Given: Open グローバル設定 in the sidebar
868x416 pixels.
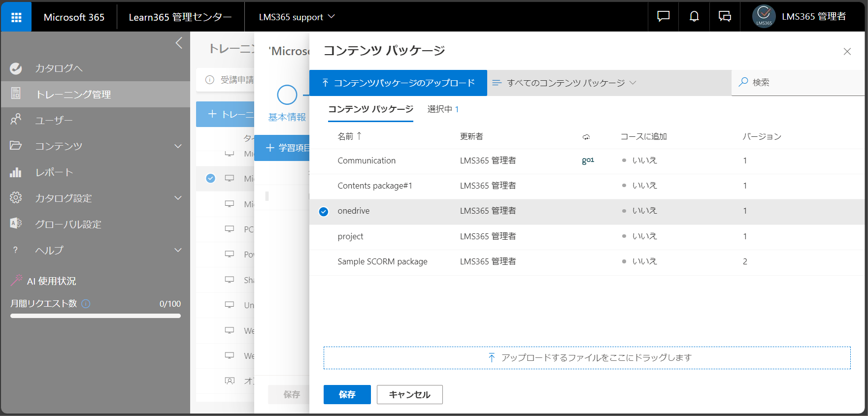Looking at the screenshot, I should tap(95, 224).
